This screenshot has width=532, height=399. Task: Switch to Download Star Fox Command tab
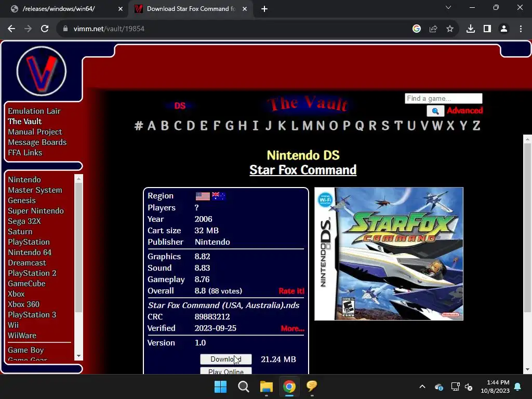coord(190,9)
